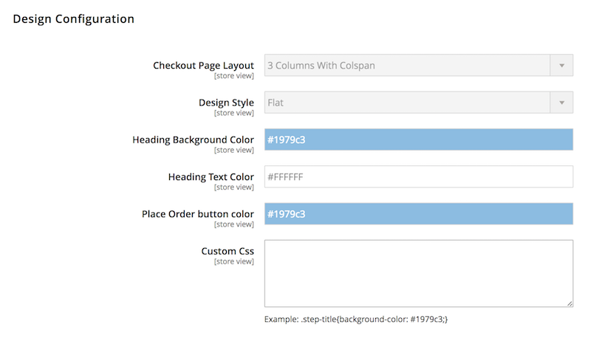Select the Place Order button color field
This screenshot has width=591, height=364.
click(419, 213)
